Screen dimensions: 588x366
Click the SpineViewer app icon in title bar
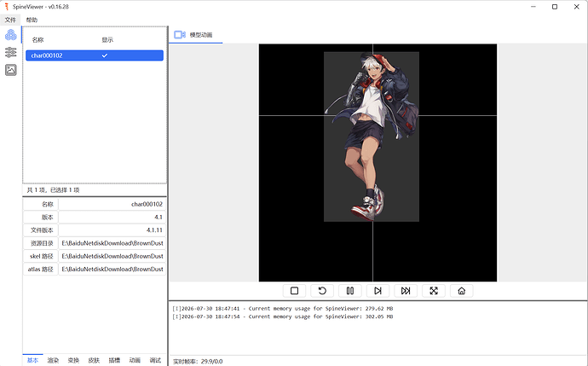click(x=6, y=7)
